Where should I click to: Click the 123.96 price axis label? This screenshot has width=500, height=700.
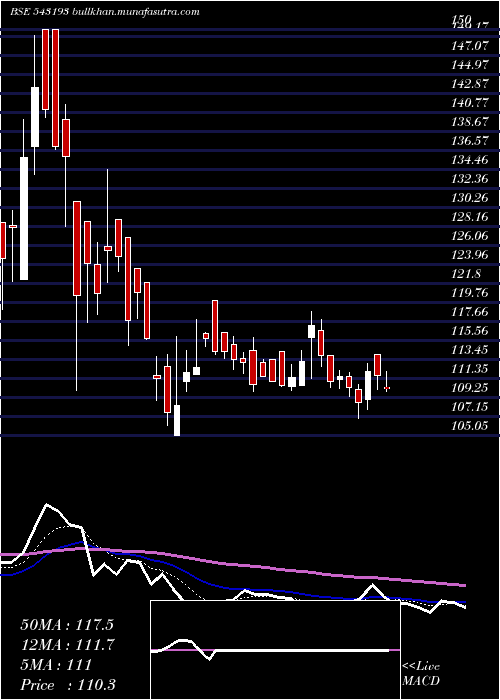[470, 255]
